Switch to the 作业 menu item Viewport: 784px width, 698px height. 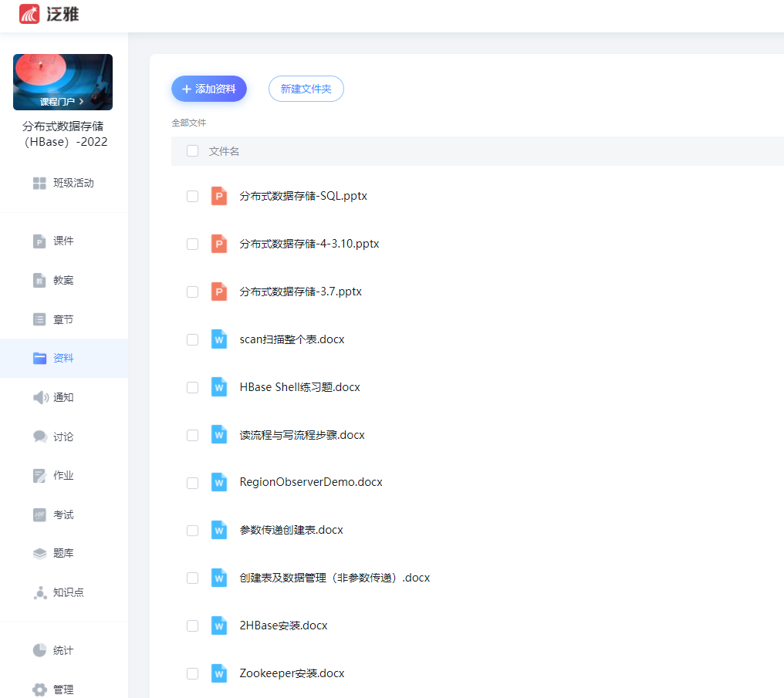(63, 476)
